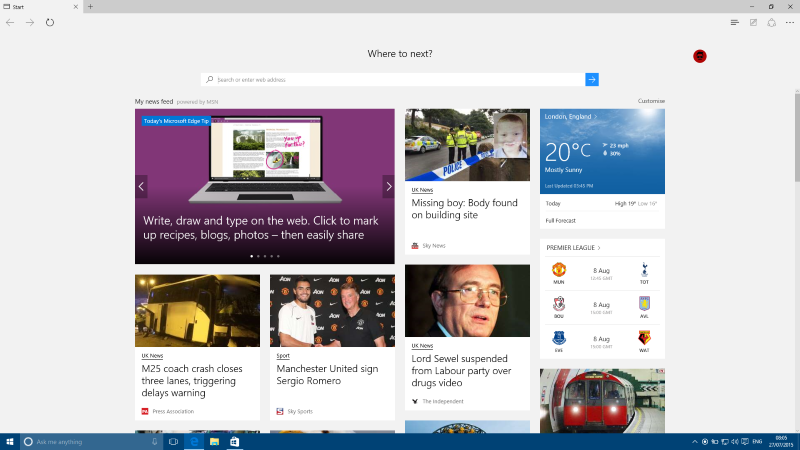Click the Everton crest (EVE)
Image resolution: width=800 pixels, height=450 pixels.
[x=559, y=338]
